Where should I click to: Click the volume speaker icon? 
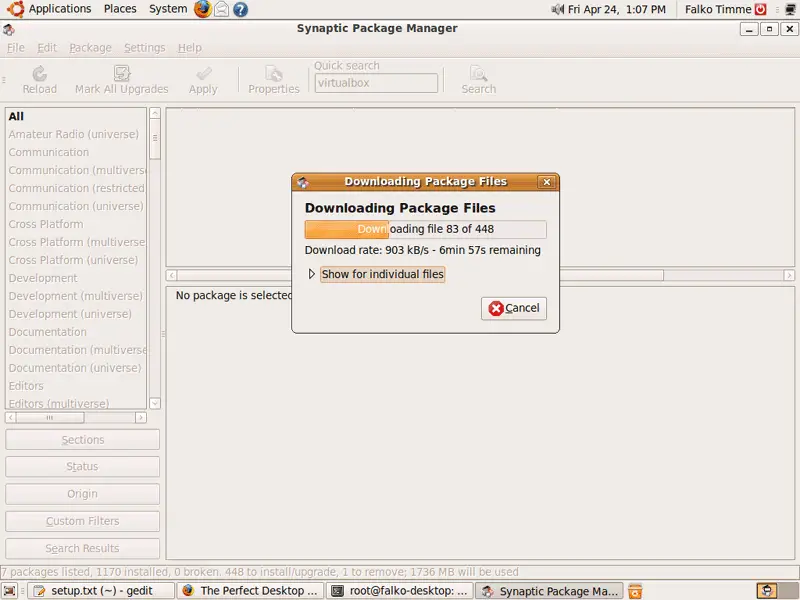(x=557, y=9)
